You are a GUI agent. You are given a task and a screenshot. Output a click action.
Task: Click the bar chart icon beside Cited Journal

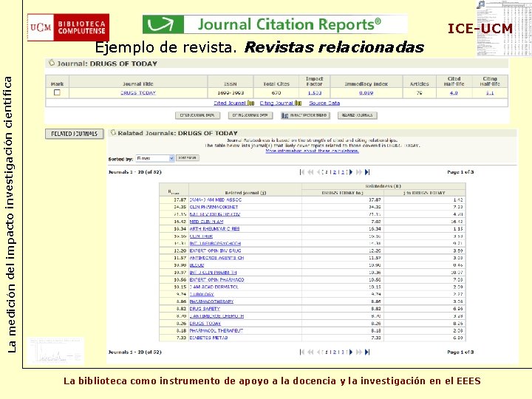click(250, 103)
